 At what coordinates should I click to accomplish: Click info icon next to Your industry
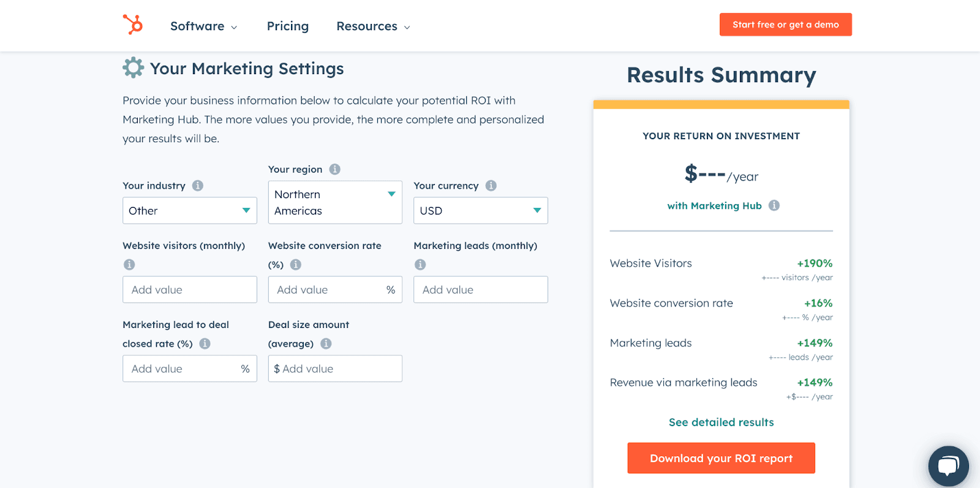pyautogui.click(x=198, y=186)
